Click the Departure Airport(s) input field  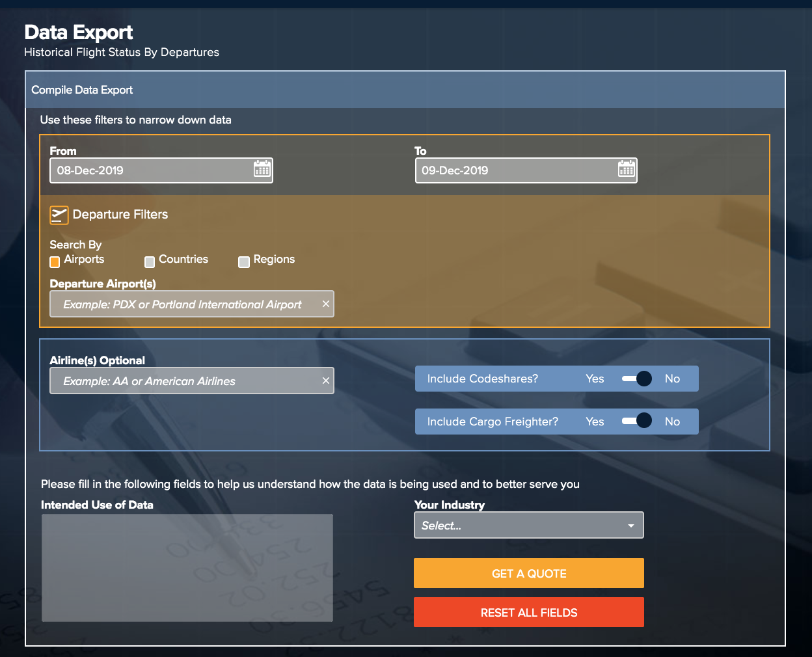coord(182,304)
